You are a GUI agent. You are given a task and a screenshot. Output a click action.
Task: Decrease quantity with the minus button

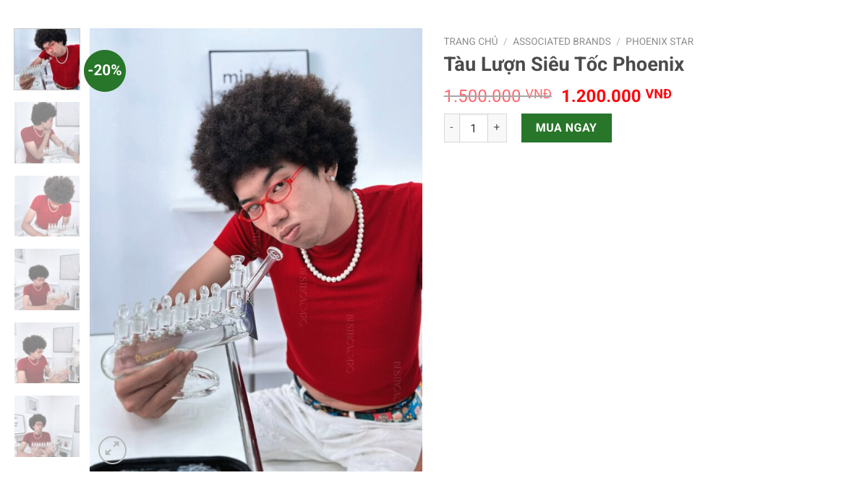451,128
